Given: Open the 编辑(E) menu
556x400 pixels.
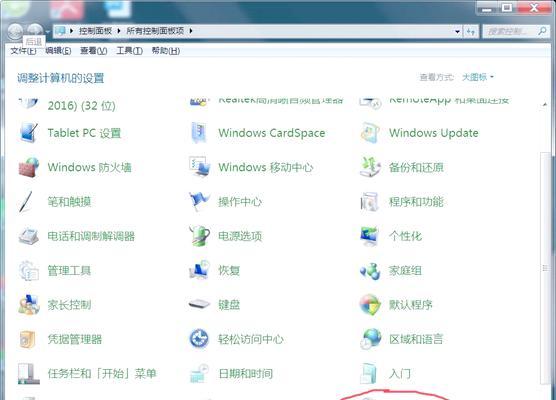Looking at the screenshot, I should click(58, 51).
